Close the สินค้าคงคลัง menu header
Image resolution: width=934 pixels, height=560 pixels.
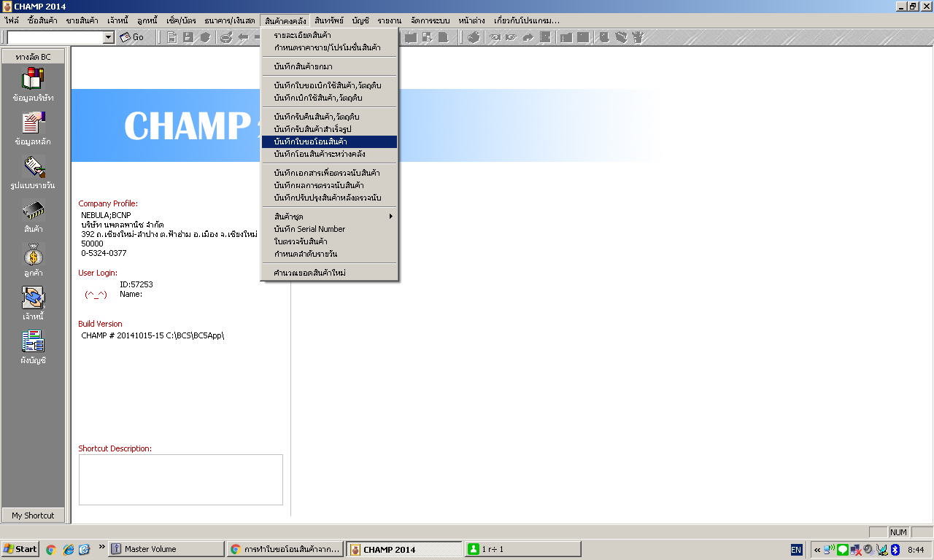pyautogui.click(x=287, y=20)
